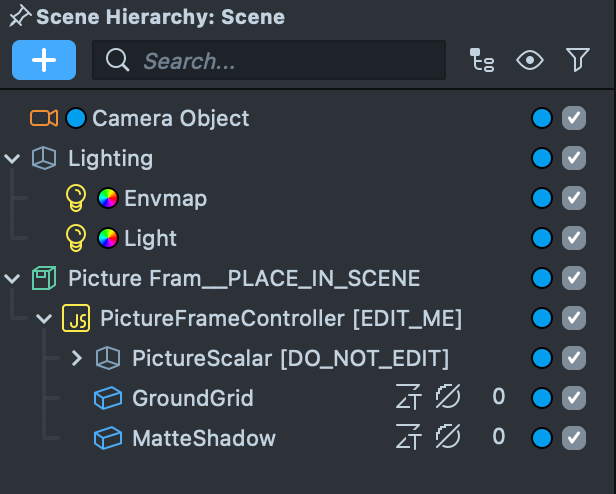Click the blue plus add object button

(x=44, y=60)
